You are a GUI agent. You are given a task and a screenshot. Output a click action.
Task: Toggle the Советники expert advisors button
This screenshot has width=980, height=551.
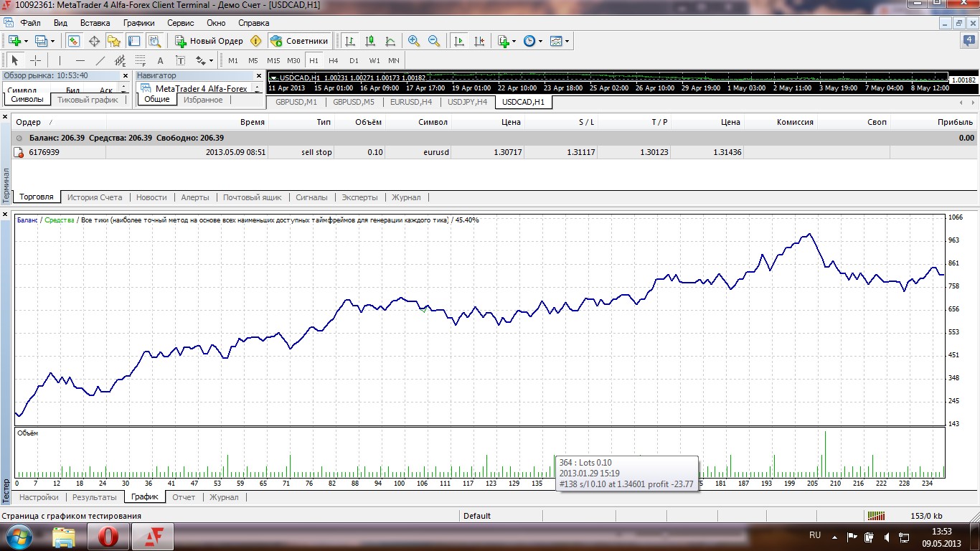(300, 41)
